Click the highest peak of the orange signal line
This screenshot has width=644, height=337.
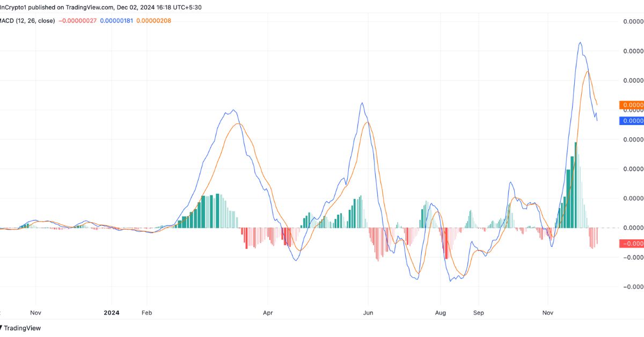click(x=588, y=71)
